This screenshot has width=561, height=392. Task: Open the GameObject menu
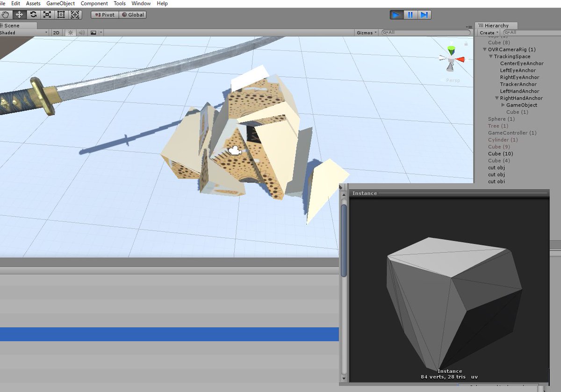click(60, 3)
